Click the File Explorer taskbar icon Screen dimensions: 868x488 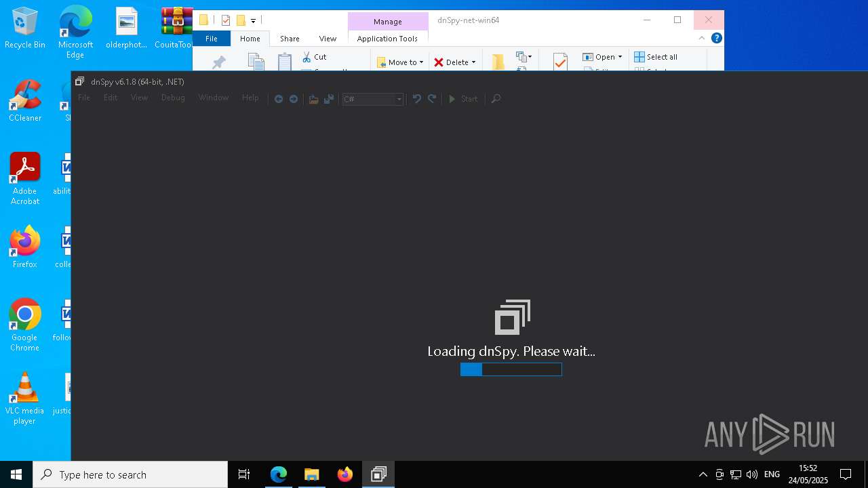pyautogui.click(x=312, y=474)
